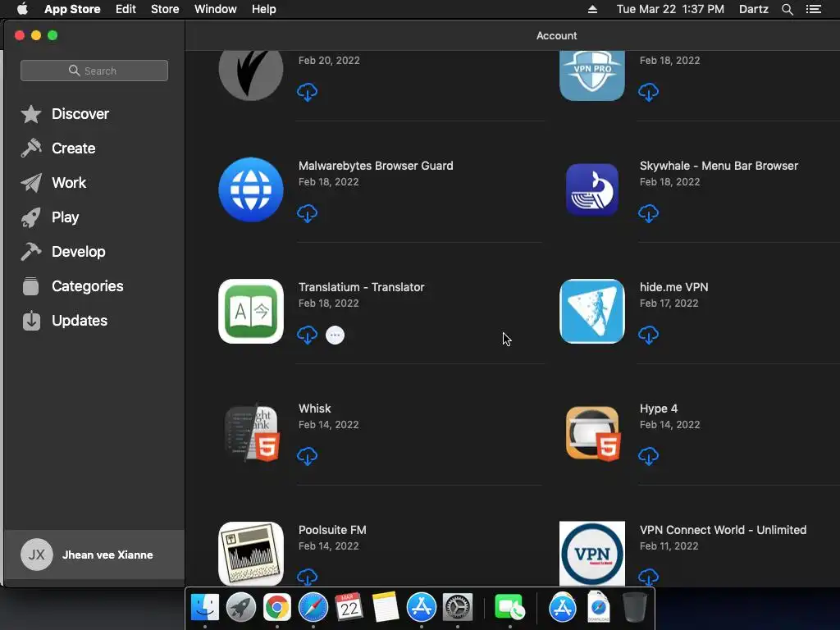Select the Translatium - Translator title
This screenshot has width=840, height=630.
point(361,287)
